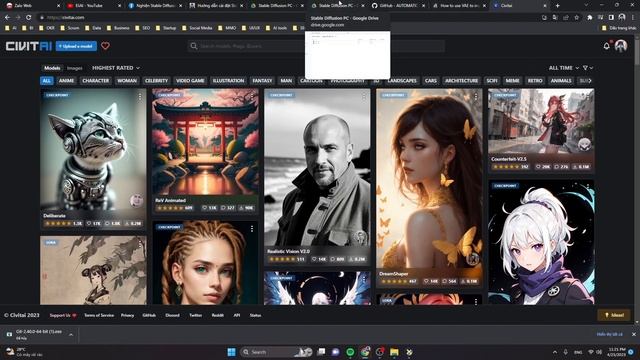Focus the Civitai search models field
Screen dimensions: 640x360
coord(316,46)
